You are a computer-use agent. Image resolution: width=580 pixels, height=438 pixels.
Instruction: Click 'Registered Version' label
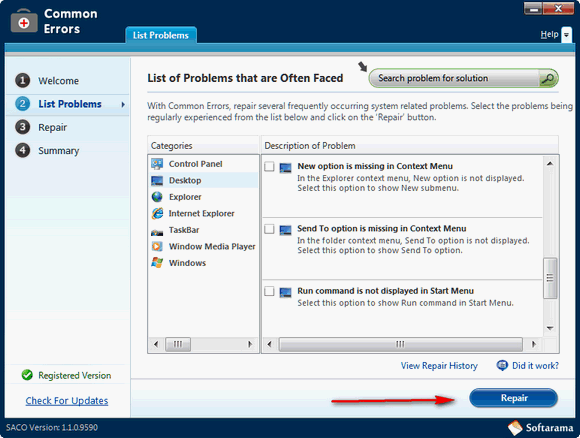coord(75,375)
